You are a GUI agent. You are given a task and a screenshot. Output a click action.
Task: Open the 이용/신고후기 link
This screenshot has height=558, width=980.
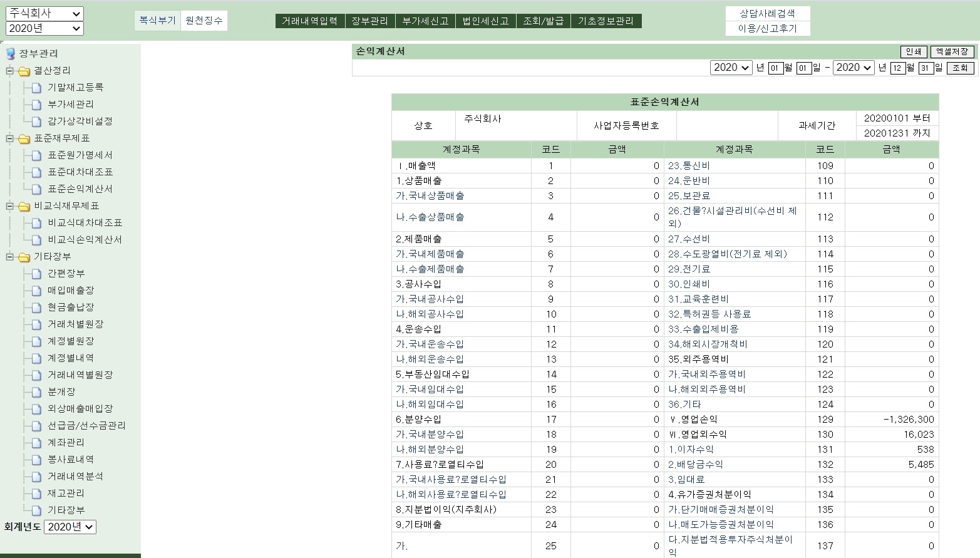point(767,28)
